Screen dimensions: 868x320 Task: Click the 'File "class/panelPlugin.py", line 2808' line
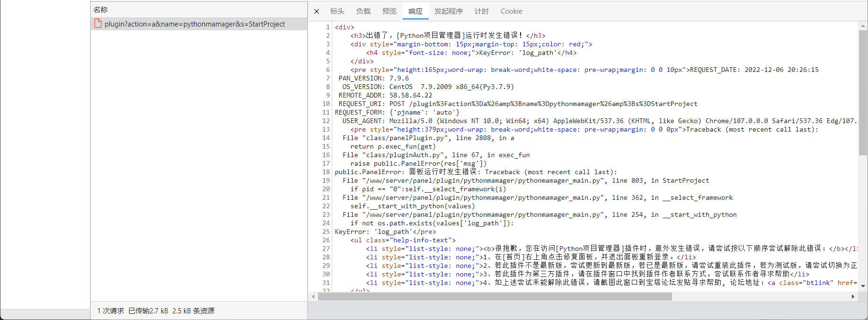click(x=428, y=138)
